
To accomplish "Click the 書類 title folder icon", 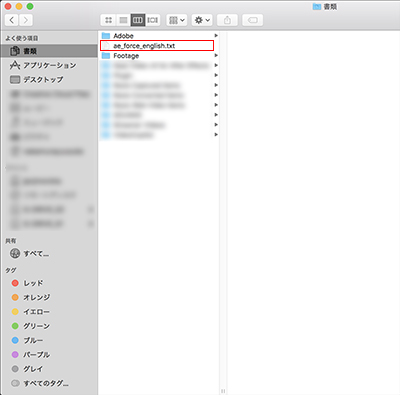I will point(317,6).
